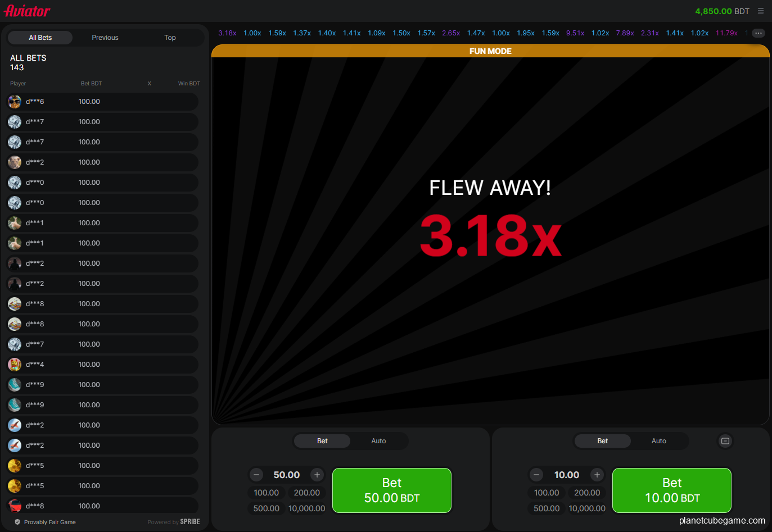Open the 11.79x round in history
This screenshot has height=532, width=772.
tap(726, 33)
